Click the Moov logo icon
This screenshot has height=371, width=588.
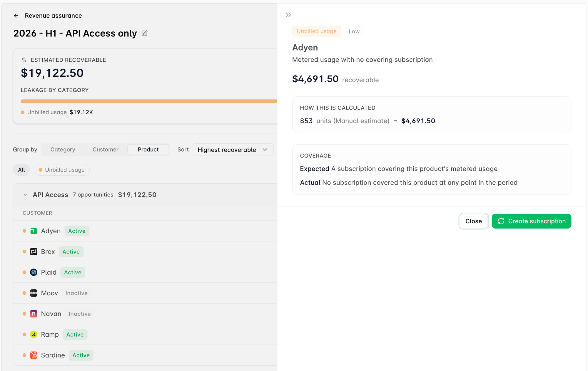34,293
